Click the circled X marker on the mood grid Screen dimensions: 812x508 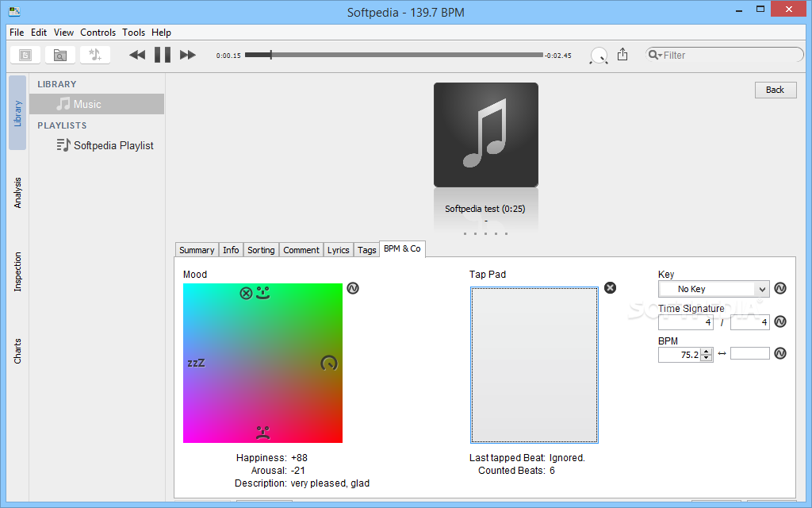click(x=246, y=294)
